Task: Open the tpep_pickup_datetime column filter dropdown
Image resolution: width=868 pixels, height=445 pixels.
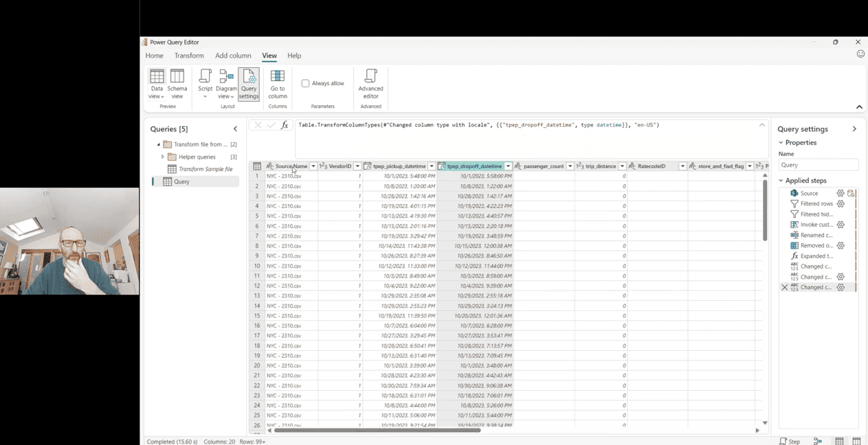Action: (431, 166)
